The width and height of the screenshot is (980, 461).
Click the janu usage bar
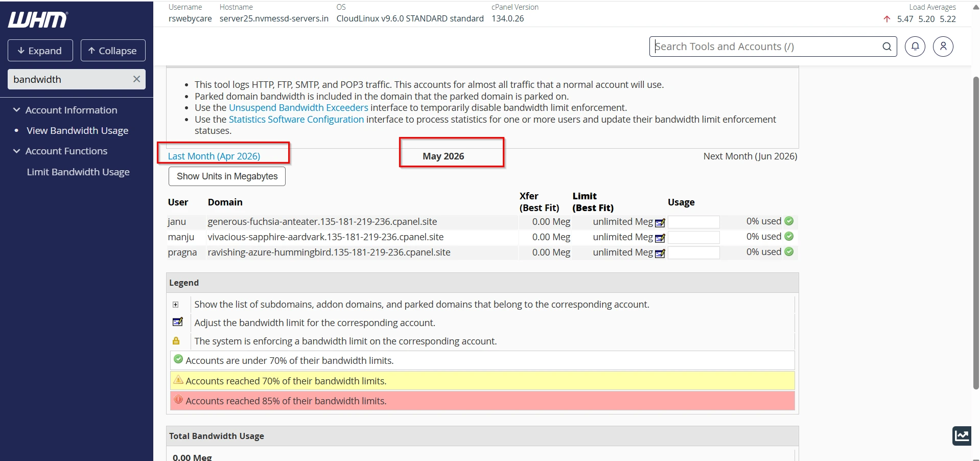(693, 221)
